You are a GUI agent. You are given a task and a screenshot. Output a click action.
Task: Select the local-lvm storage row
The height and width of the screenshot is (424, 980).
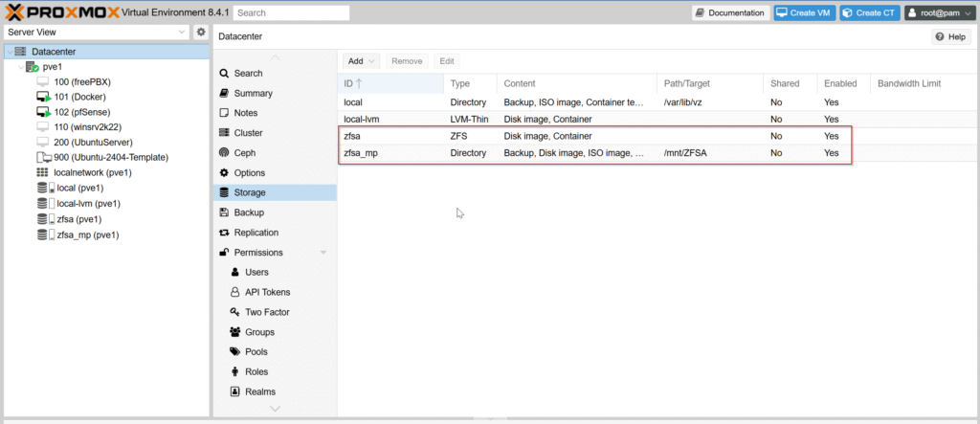click(x=658, y=119)
